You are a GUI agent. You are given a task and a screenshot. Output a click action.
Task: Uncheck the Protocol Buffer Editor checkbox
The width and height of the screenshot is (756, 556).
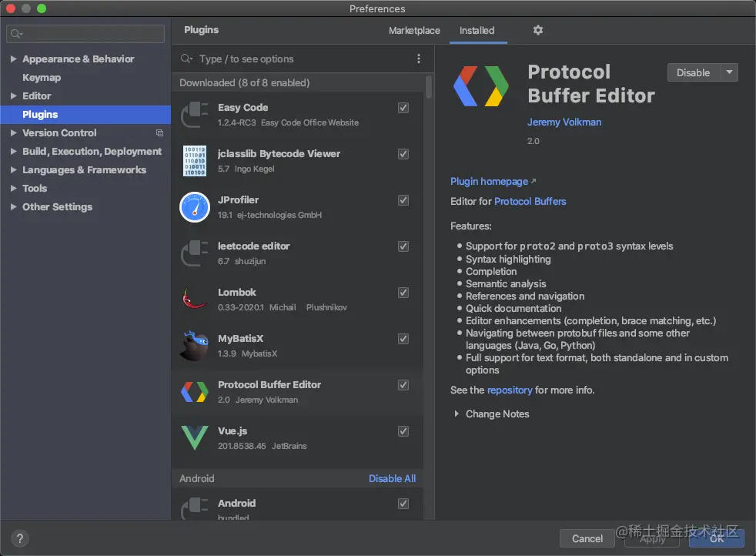[403, 385]
